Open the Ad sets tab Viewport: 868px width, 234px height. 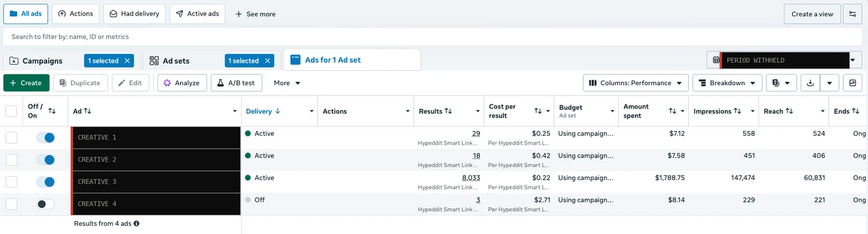click(x=176, y=61)
